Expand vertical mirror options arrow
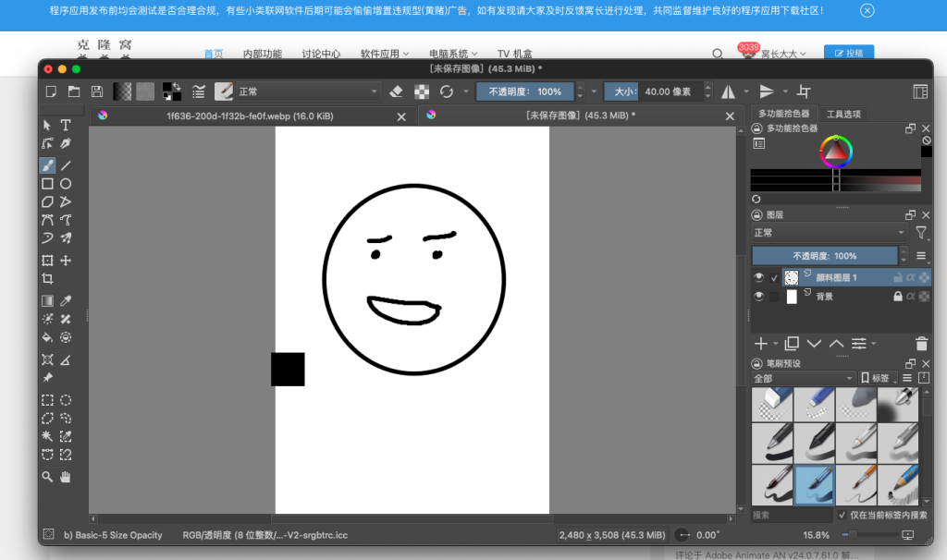The height and width of the screenshot is (560, 947). (x=785, y=91)
